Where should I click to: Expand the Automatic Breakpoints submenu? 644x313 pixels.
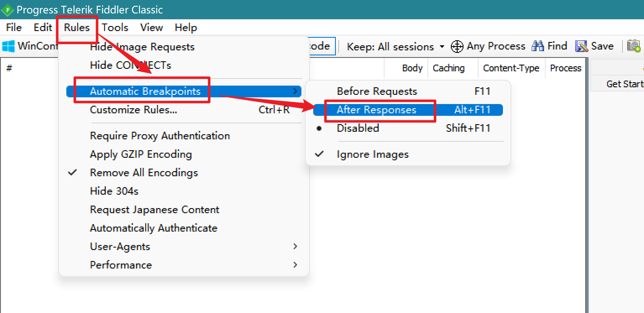(x=184, y=91)
